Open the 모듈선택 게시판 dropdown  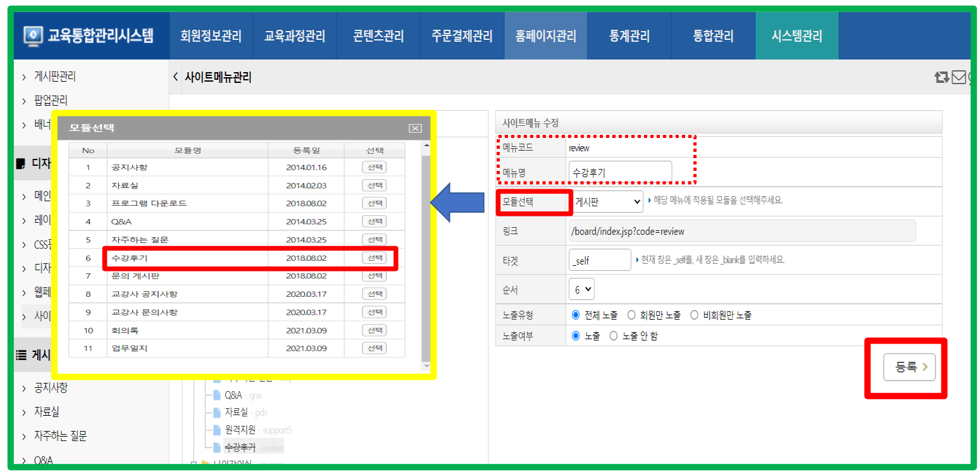(x=606, y=202)
